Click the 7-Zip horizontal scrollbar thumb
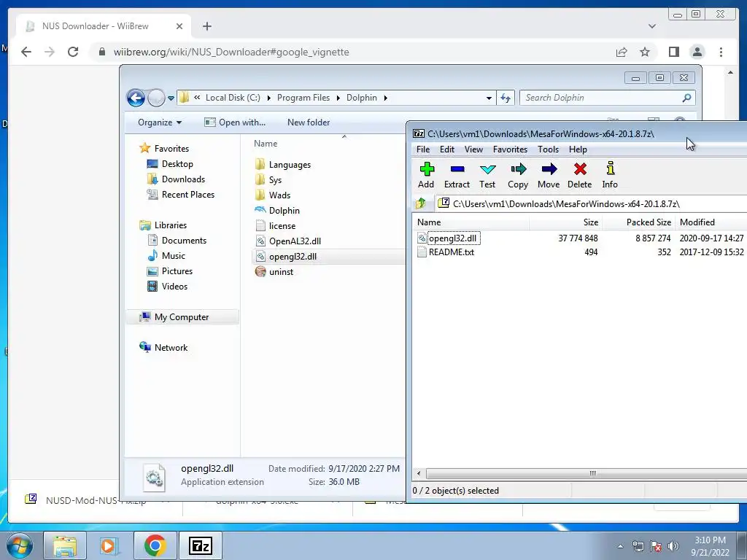This screenshot has width=747, height=560. [x=592, y=473]
